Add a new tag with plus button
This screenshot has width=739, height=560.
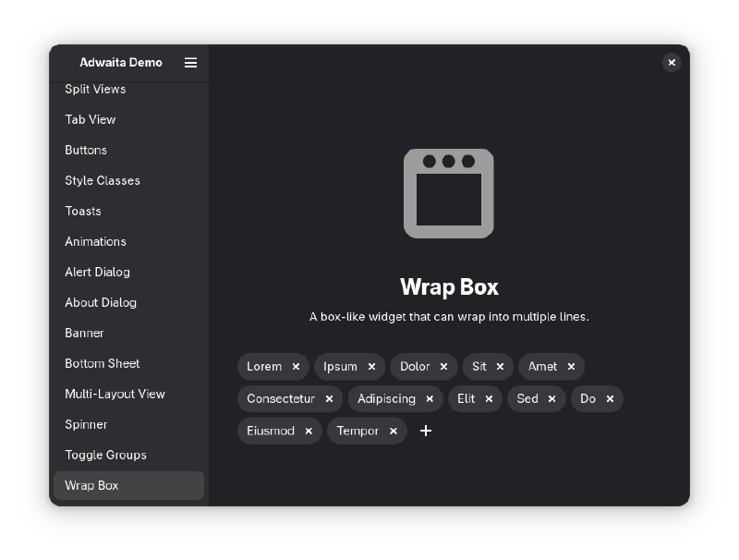pyautogui.click(x=426, y=431)
